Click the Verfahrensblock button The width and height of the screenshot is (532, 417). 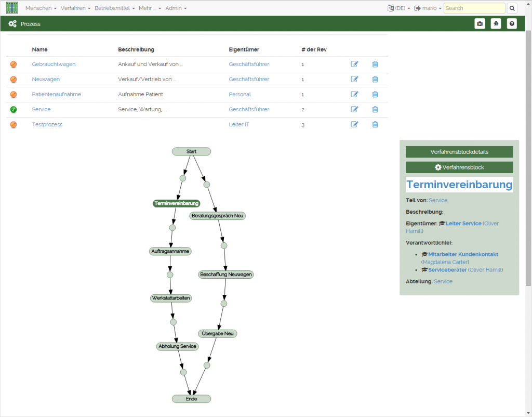459,167
